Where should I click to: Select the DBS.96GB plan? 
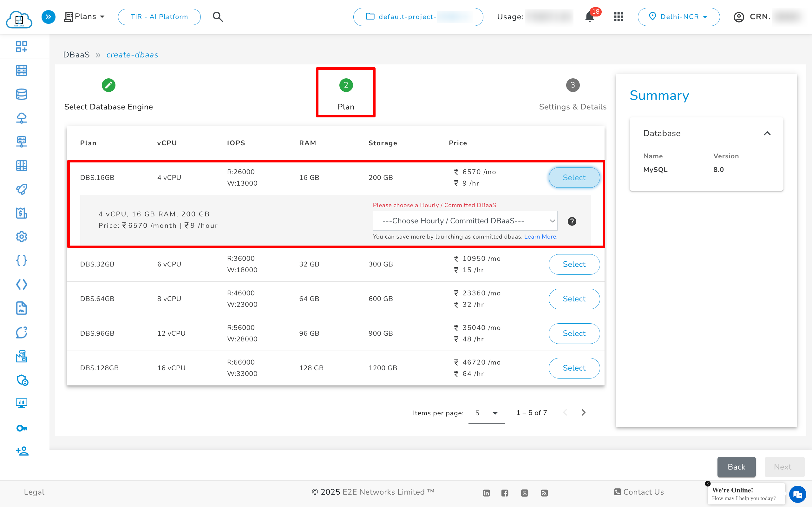(x=574, y=333)
